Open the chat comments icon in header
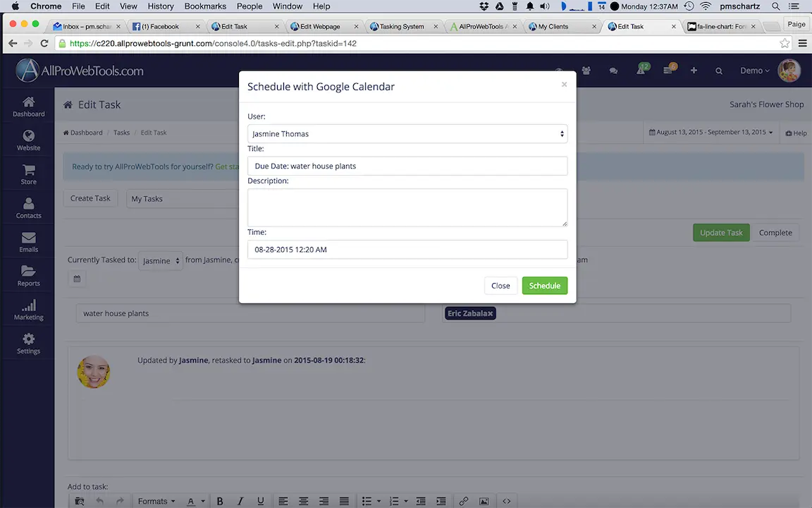Image resolution: width=812 pixels, height=508 pixels. [614, 71]
